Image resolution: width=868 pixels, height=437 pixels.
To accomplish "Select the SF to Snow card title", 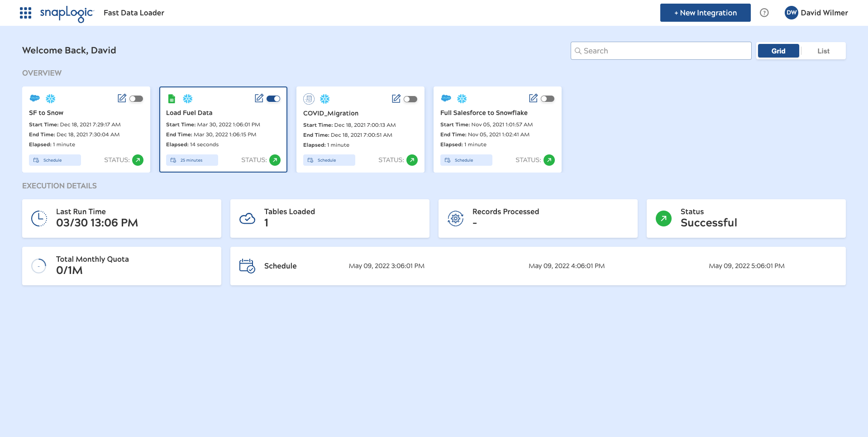I will 46,113.
